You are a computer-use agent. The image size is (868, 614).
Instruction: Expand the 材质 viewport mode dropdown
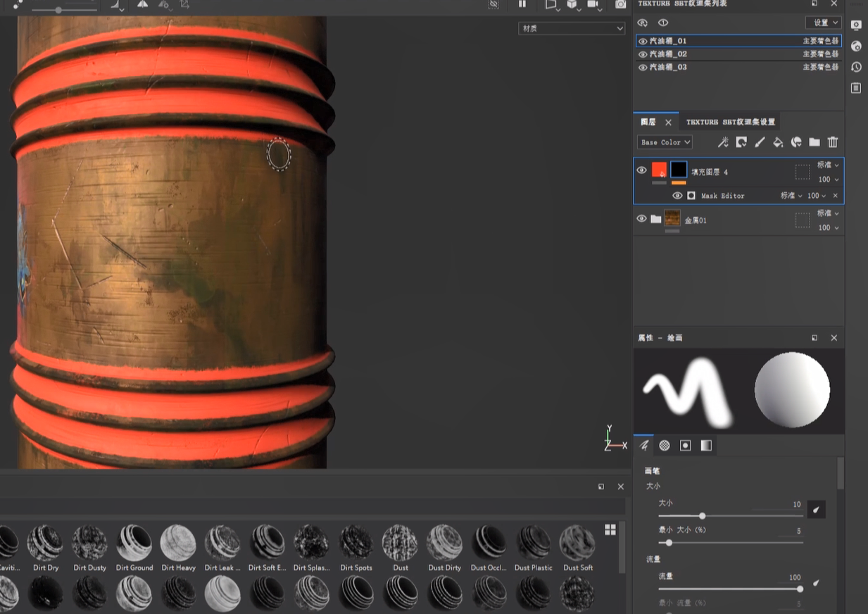[x=571, y=29]
